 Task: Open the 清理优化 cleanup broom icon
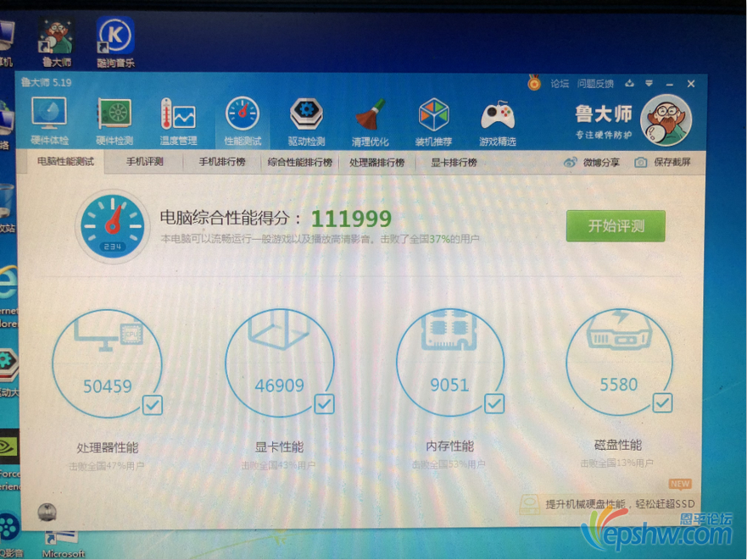pyautogui.click(x=371, y=122)
